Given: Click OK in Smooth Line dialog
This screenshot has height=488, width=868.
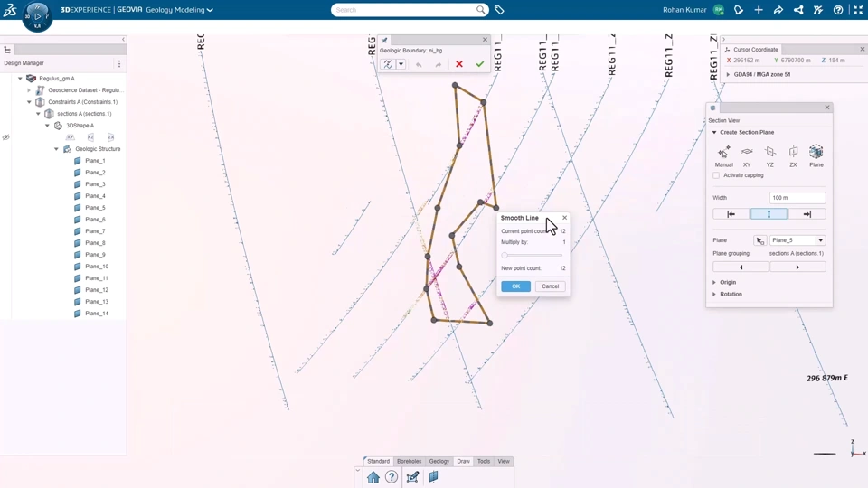Looking at the screenshot, I should coord(516,286).
